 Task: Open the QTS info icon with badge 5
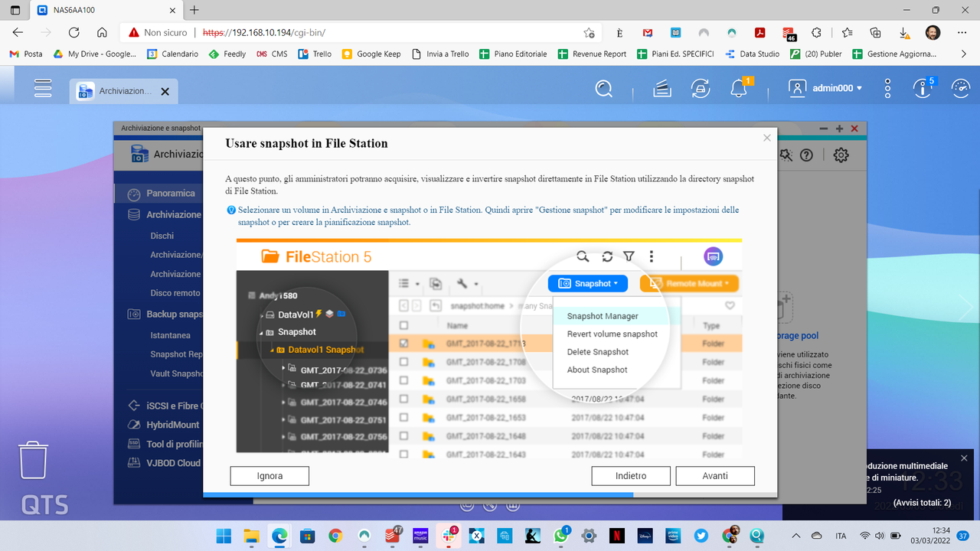coord(923,89)
